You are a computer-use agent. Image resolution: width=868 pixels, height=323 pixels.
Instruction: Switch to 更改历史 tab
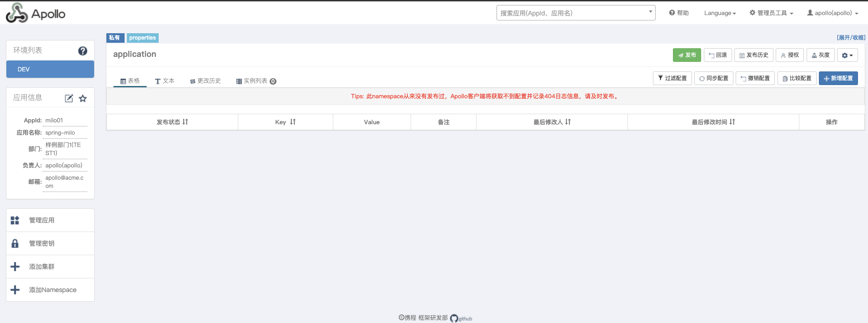[206, 81]
